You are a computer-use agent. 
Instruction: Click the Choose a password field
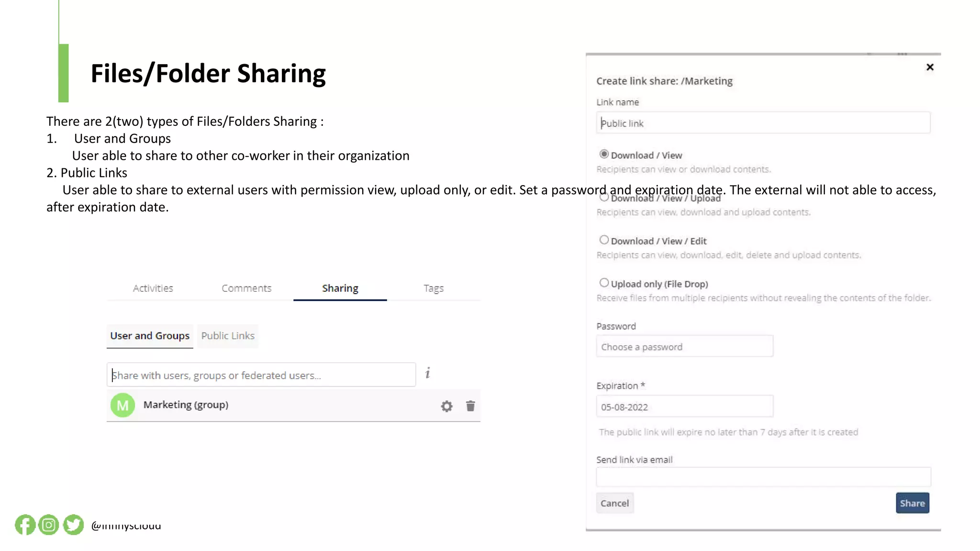coord(684,346)
